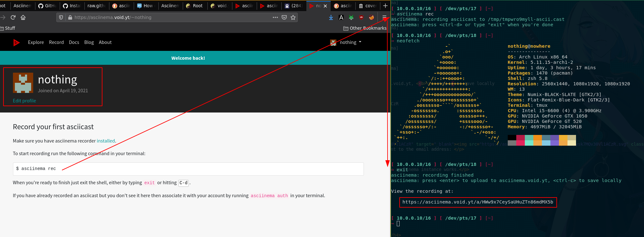
Task: Open the tracking protection shield icon
Action: click(x=61, y=17)
